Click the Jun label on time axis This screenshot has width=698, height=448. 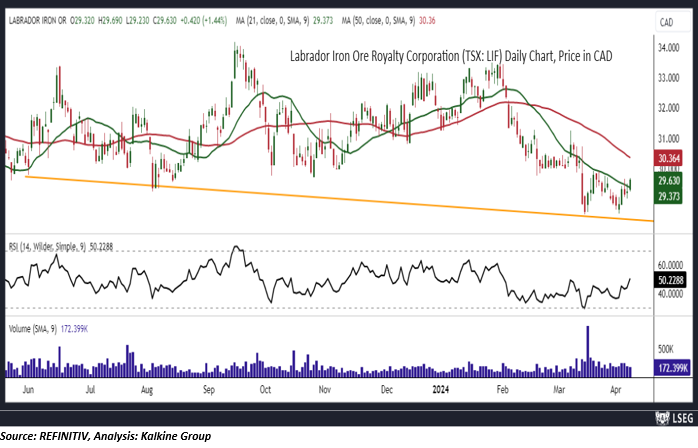pos(28,389)
